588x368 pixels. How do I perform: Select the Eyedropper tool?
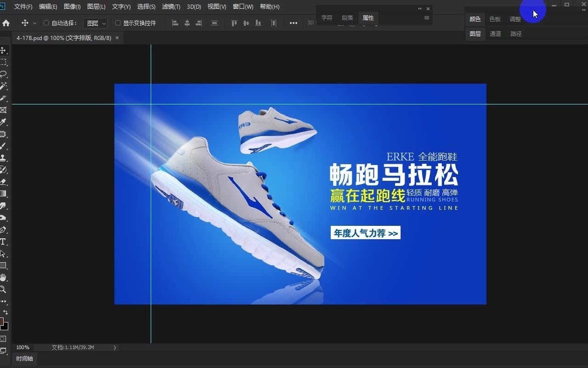(3, 122)
